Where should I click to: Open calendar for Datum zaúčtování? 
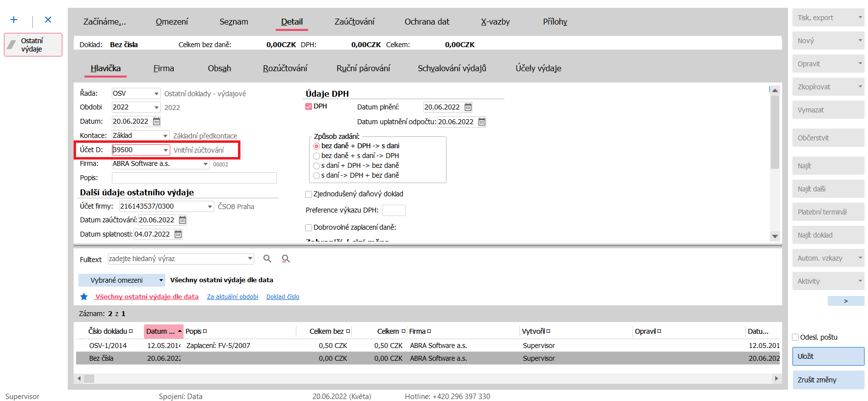(183, 220)
